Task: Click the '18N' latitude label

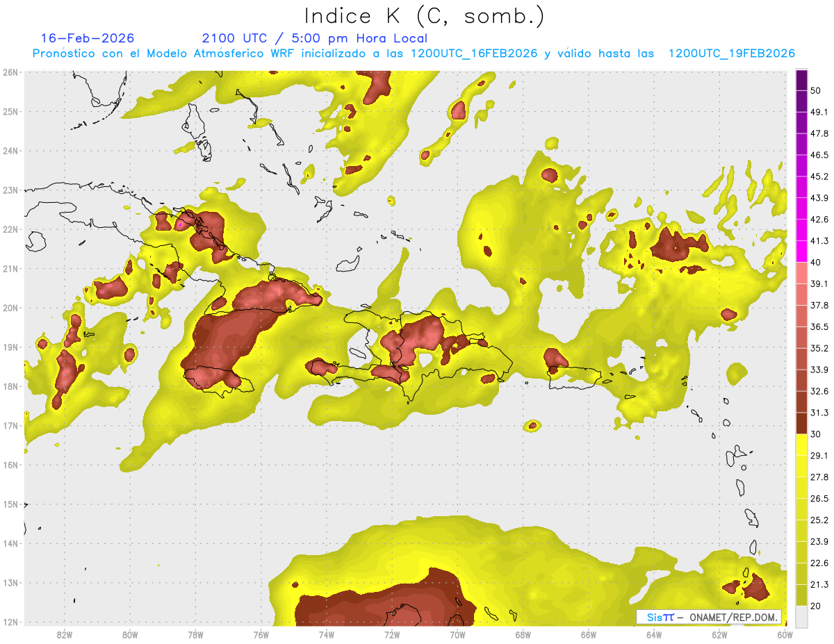Action: pos(10,386)
